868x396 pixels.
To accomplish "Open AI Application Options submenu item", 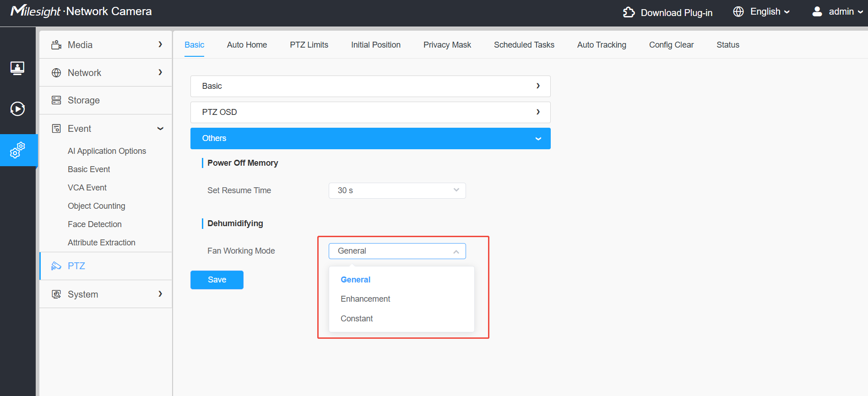I will [107, 151].
